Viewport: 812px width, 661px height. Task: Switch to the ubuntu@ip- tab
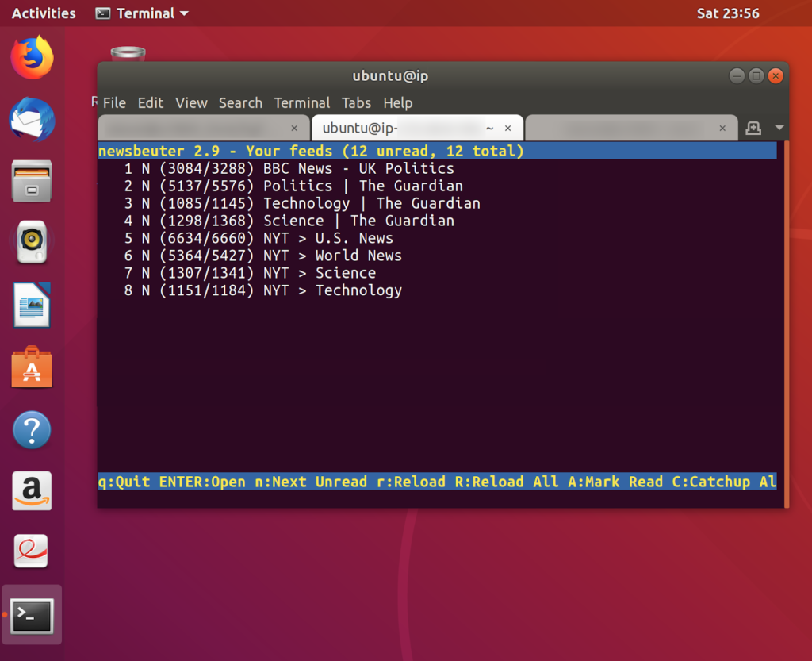pyautogui.click(x=404, y=128)
